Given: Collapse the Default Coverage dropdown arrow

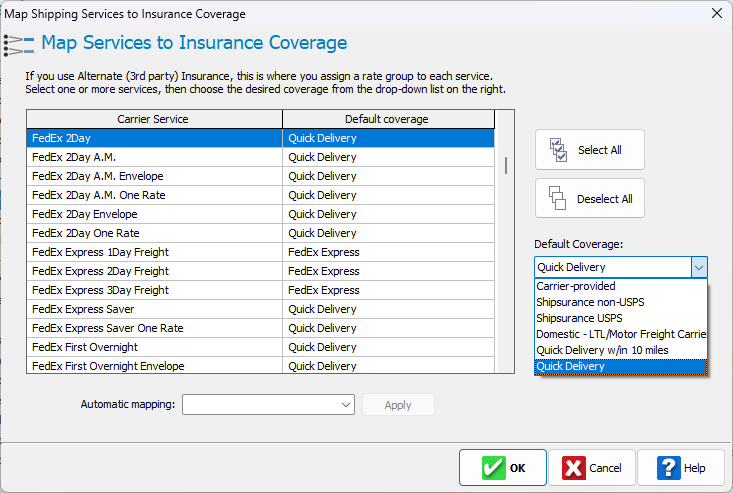Looking at the screenshot, I should [x=699, y=267].
